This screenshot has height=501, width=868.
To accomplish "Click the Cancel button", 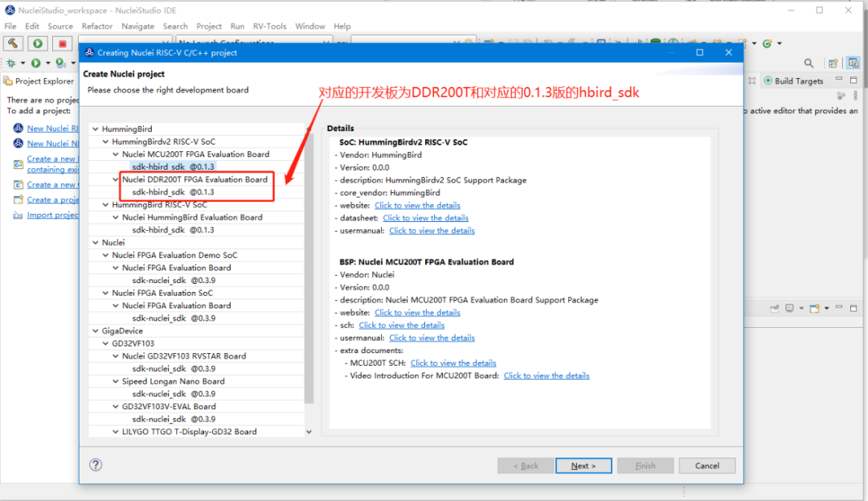I will click(x=707, y=466).
